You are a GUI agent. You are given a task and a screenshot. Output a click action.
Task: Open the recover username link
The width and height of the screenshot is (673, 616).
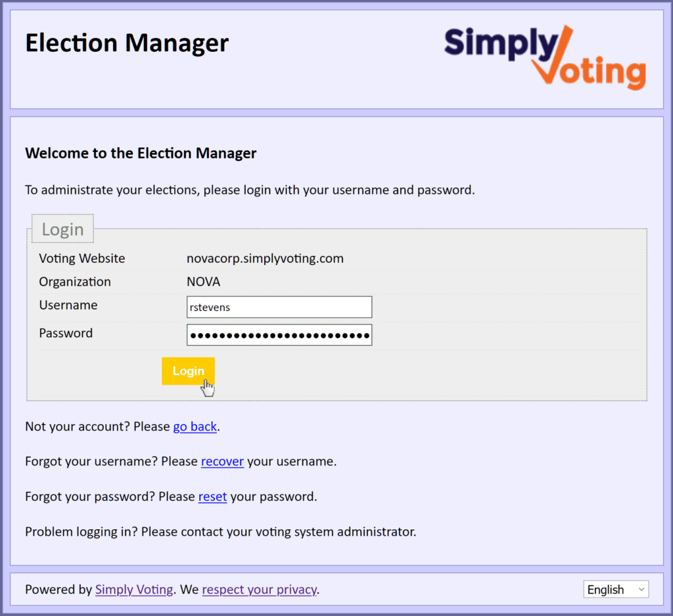point(222,461)
